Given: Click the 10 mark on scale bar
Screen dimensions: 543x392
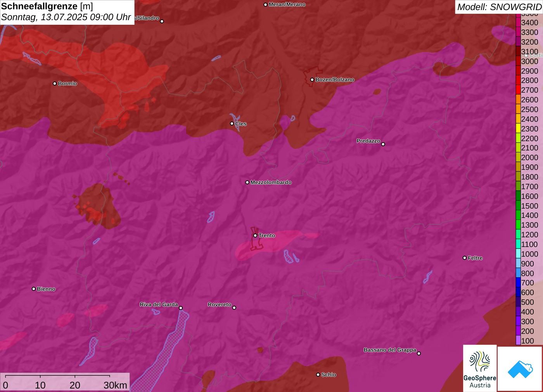Looking at the screenshot, I should 40,385.
